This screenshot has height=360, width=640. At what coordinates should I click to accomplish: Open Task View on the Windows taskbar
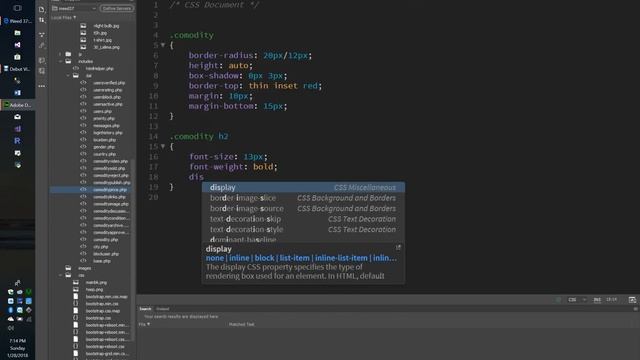tap(17, 8)
